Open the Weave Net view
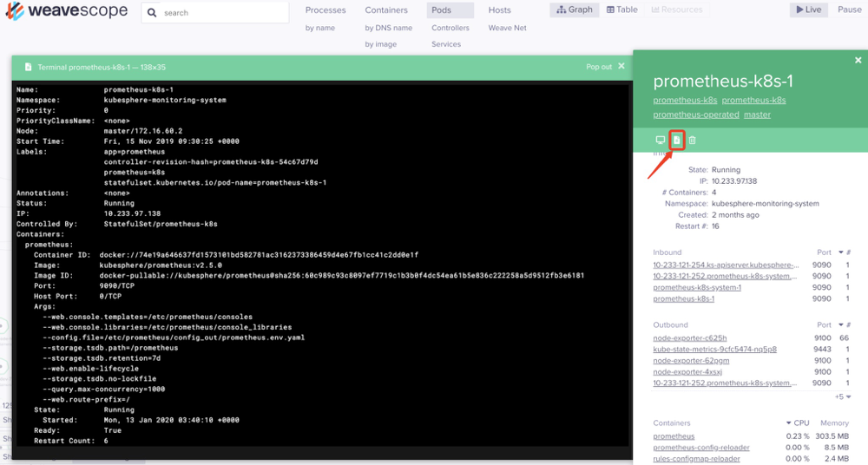Screen dimensions: 868x465 [507, 28]
